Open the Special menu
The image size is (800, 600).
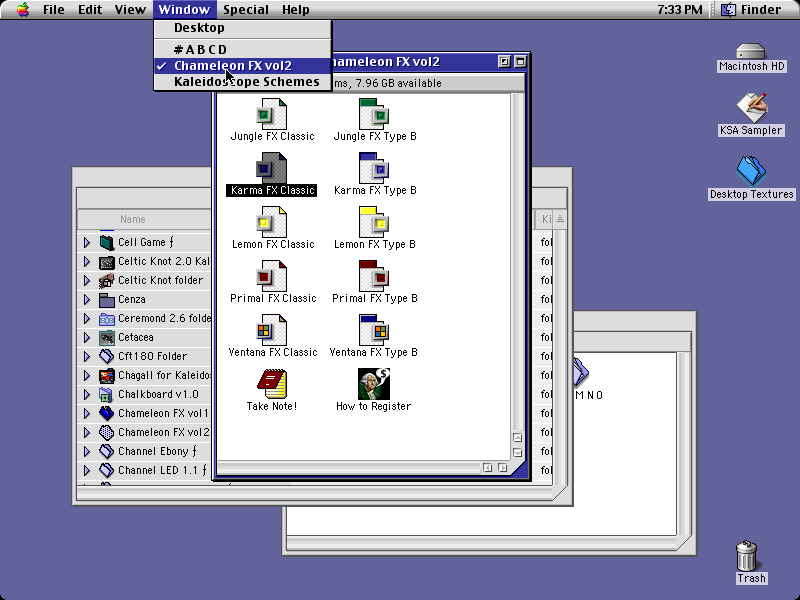pyautogui.click(x=246, y=10)
